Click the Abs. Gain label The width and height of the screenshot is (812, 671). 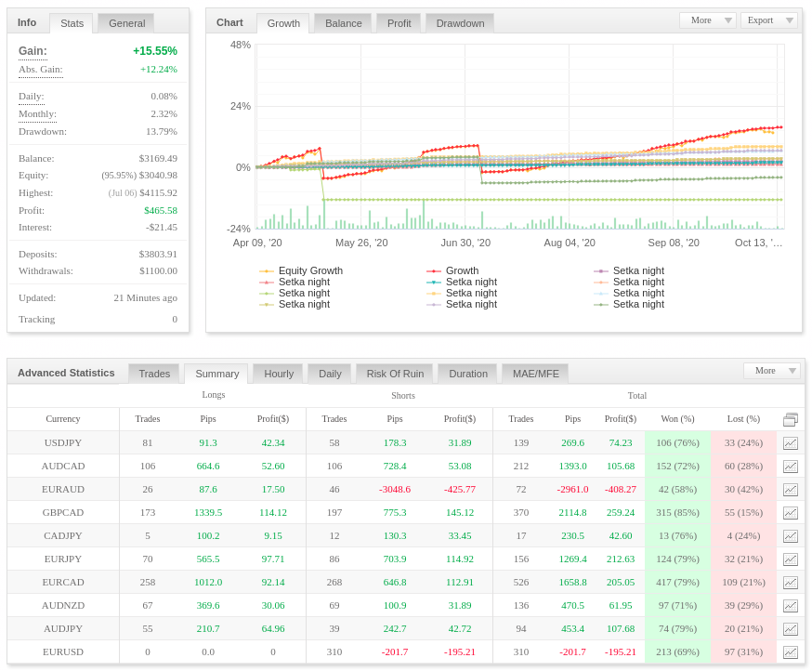tap(40, 70)
